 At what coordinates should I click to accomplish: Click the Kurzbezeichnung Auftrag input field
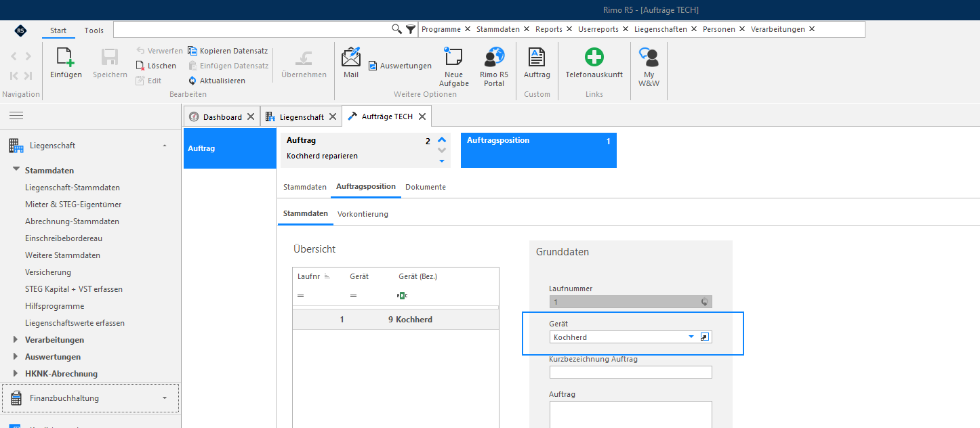pyautogui.click(x=631, y=372)
